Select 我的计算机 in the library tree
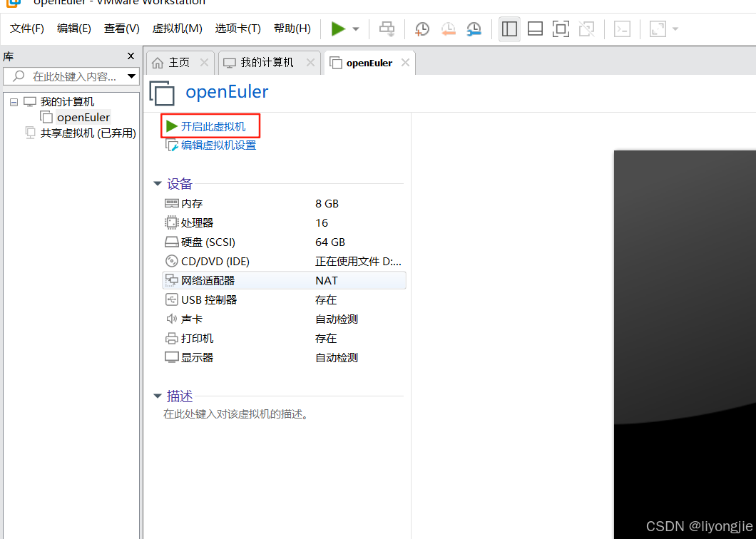 pos(67,102)
